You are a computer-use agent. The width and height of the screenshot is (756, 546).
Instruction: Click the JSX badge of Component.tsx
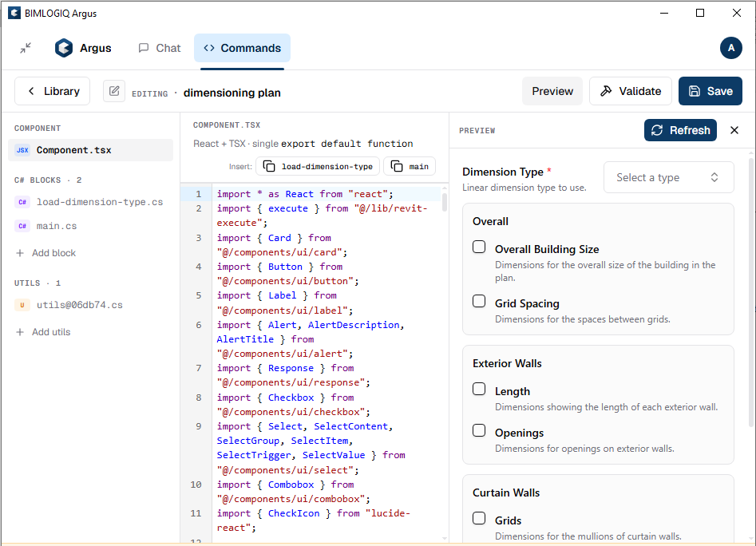[x=22, y=150]
